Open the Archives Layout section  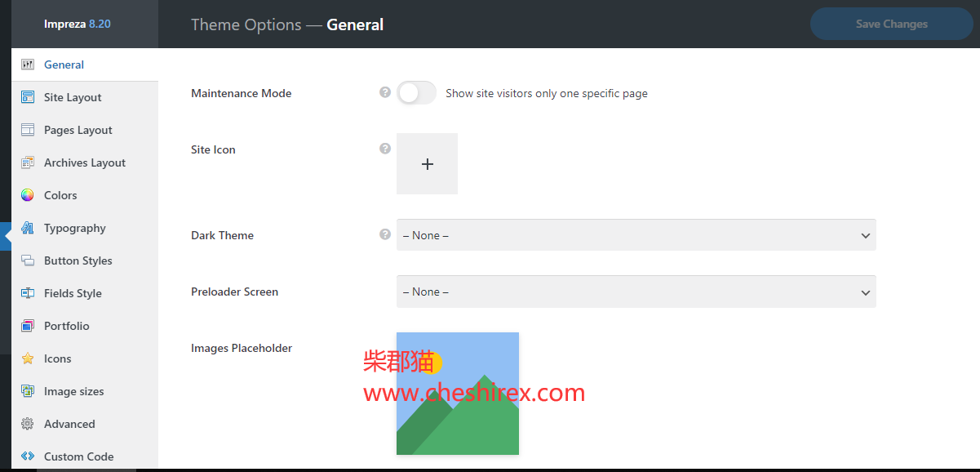(x=85, y=163)
